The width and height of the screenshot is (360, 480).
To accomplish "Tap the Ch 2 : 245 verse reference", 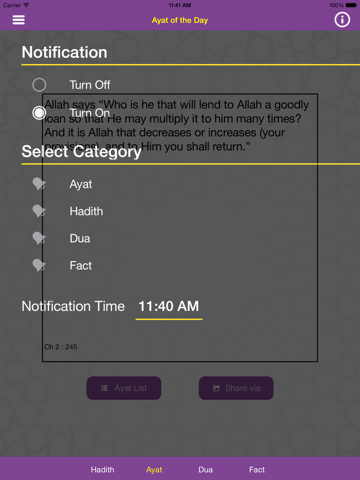I will [x=61, y=347].
